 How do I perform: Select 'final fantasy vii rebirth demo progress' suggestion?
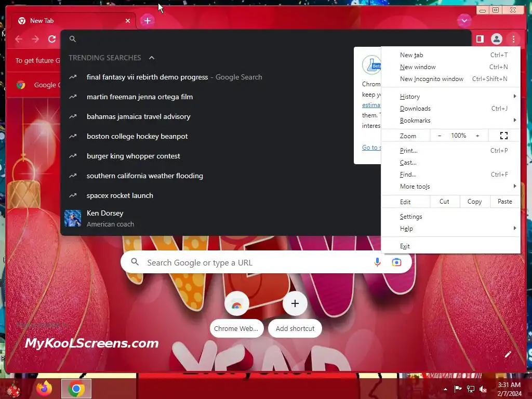[220, 77]
